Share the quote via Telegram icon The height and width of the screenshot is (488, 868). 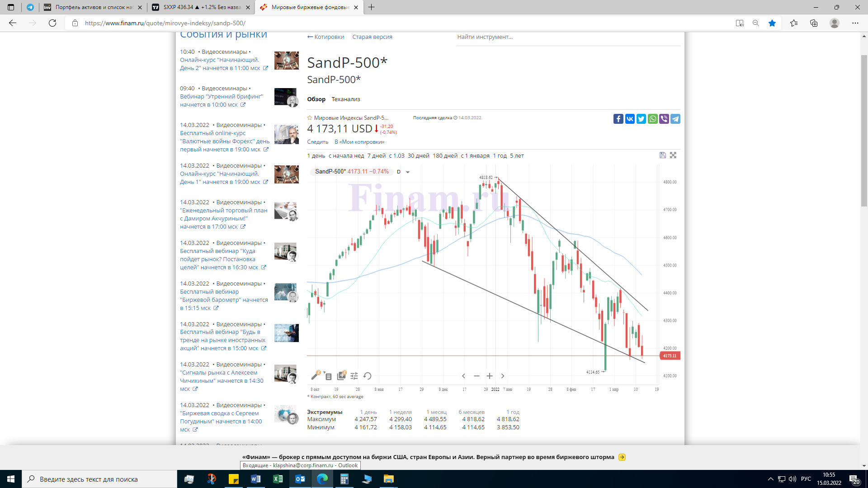tap(675, 119)
